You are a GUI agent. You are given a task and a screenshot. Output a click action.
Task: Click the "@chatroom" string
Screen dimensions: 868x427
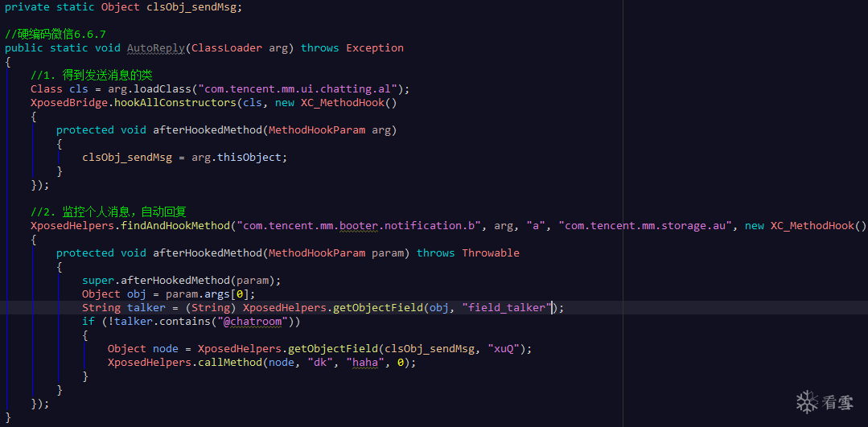point(253,322)
